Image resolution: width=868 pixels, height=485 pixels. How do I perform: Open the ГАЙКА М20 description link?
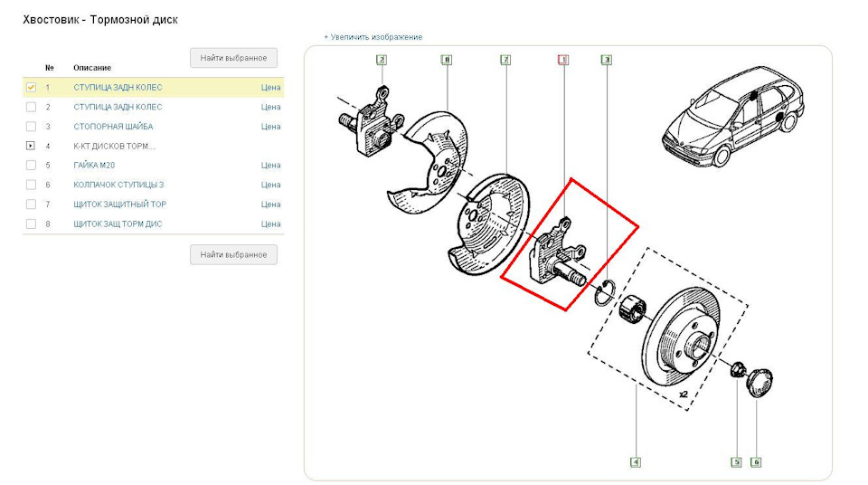pos(94,166)
